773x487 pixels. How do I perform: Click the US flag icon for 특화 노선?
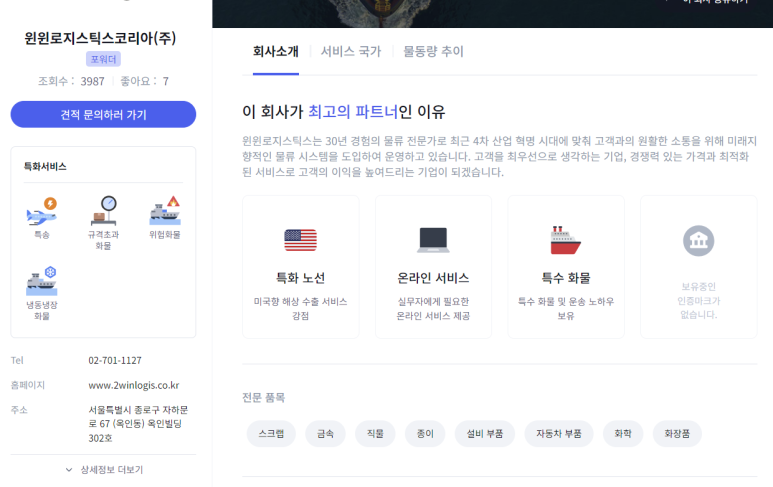click(x=300, y=241)
